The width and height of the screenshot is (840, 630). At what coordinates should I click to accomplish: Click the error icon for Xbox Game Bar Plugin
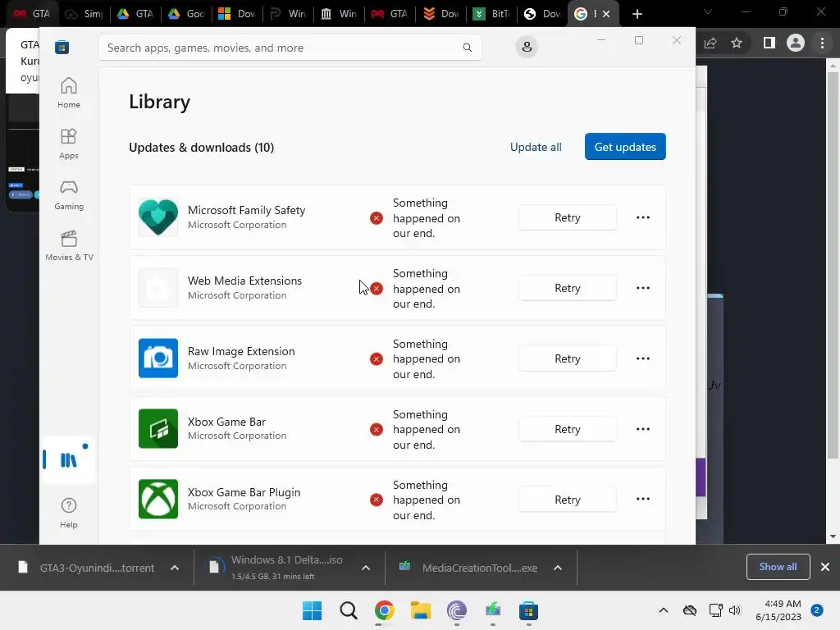point(376,500)
